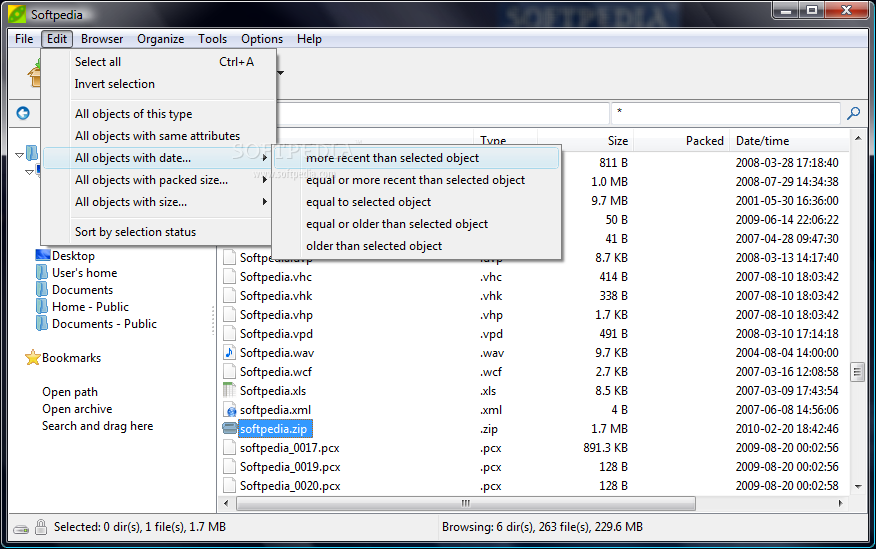Sort by the Packed column header
The width and height of the screenshot is (876, 549).
click(682, 141)
